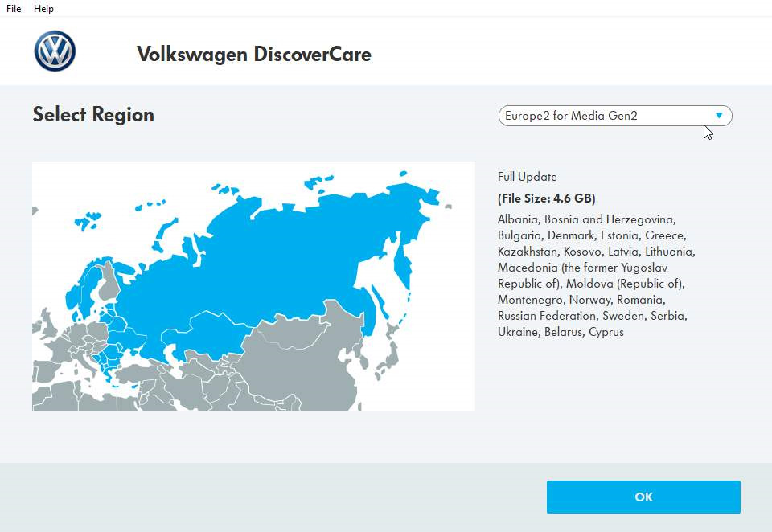772x532 pixels.
Task: Open the Help menu
Action: [43, 8]
